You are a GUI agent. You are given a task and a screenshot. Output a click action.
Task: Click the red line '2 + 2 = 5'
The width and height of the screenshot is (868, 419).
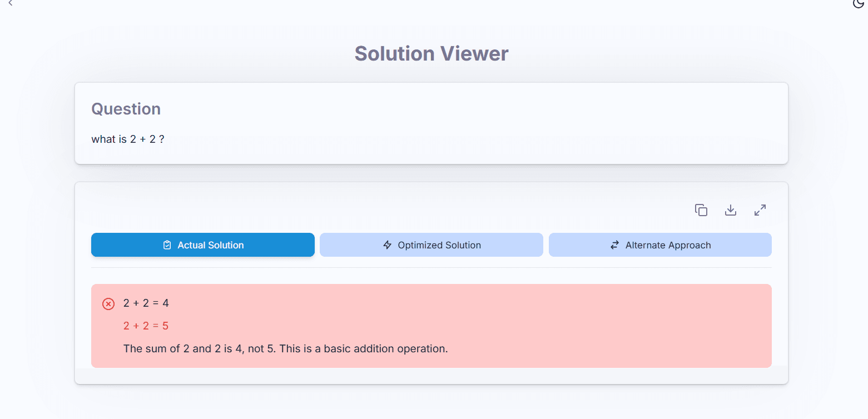pos(146,326)
